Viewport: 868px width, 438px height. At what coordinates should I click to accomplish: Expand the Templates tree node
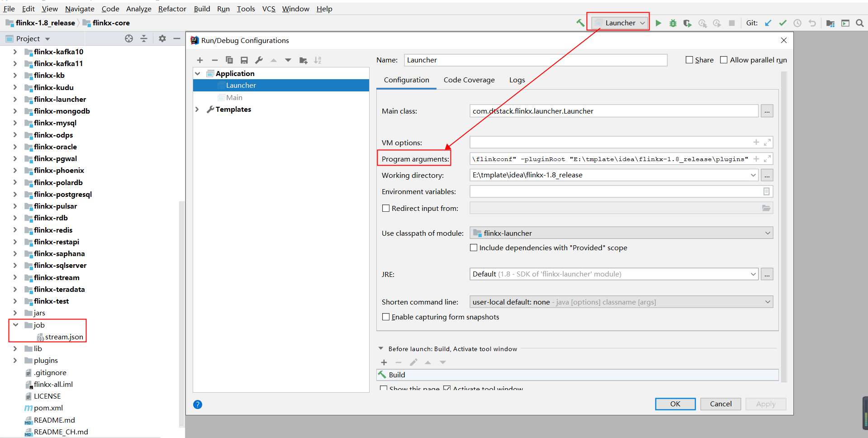(197, 109)
